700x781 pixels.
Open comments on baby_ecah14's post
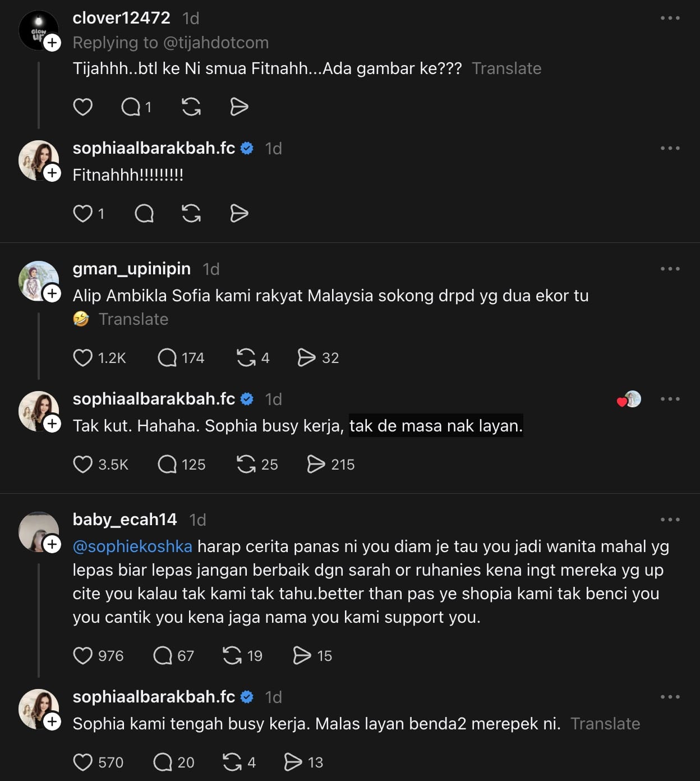point(163,655)
